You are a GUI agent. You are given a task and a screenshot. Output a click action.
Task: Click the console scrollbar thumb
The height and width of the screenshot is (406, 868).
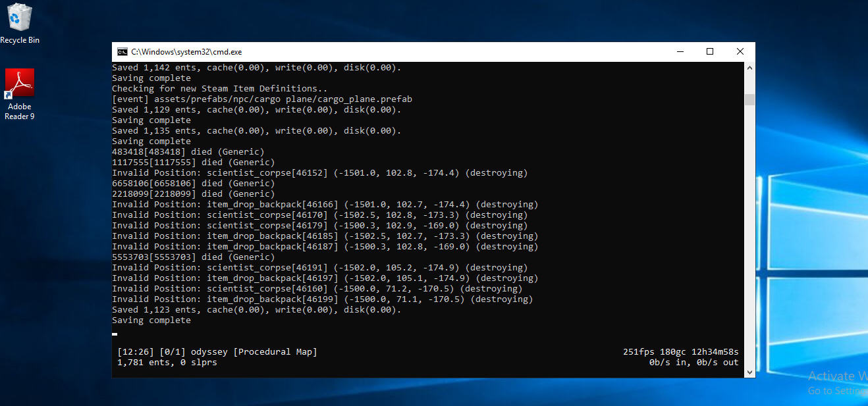tap(749, 99)
